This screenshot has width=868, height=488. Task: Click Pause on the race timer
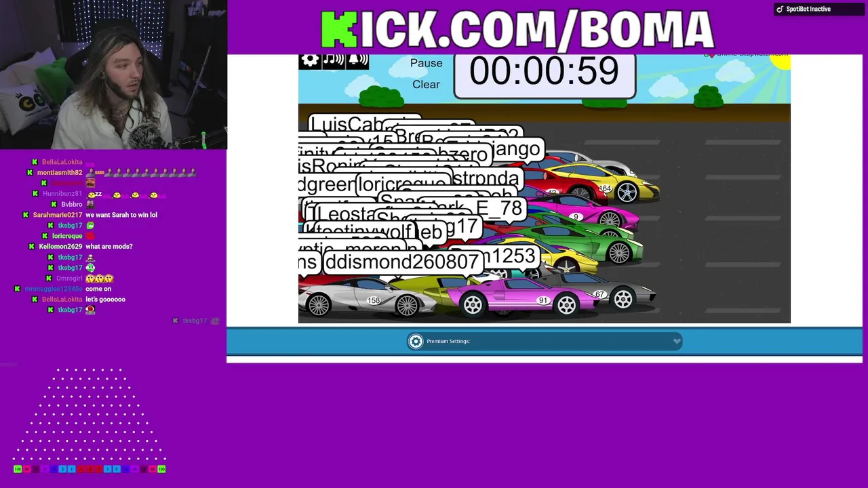tap(426, 63)
